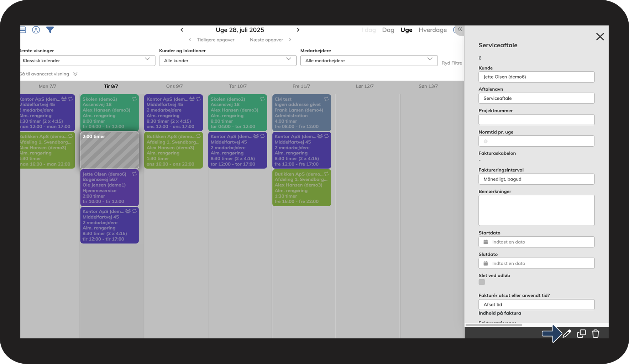Screen dimensions: 629x364
Task: Click the Lør 12/7 day header
Action: point(365,86)
